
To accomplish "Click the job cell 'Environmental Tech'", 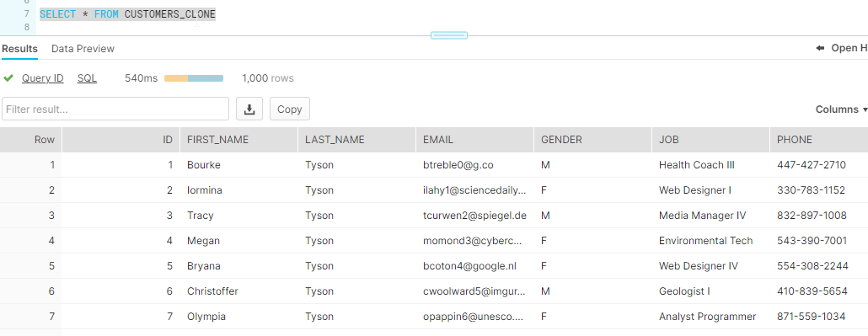I will pos(706,241).
